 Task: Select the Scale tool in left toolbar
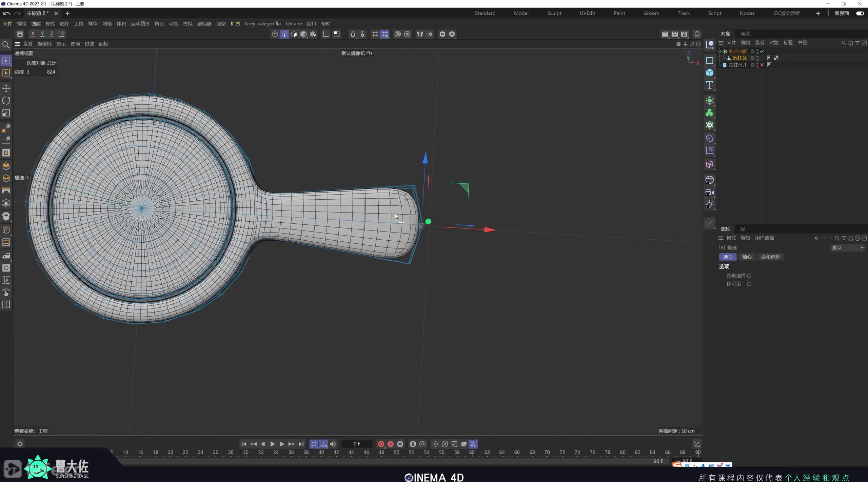pos(6,113)
